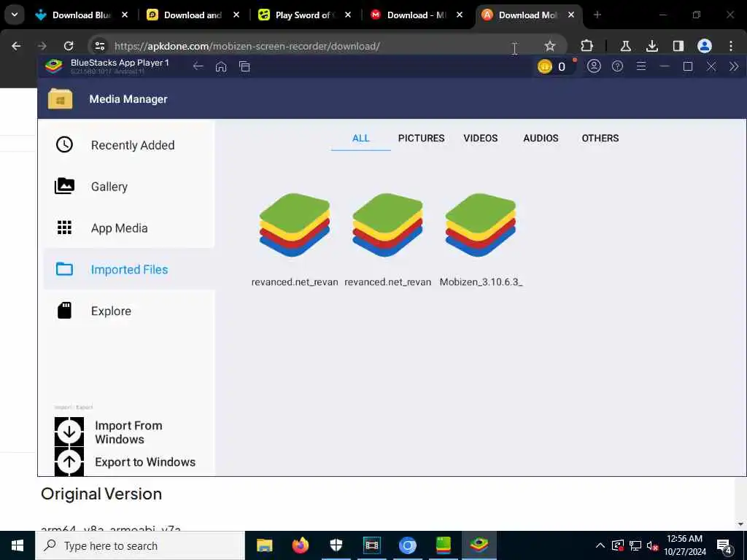The image size is (747, 560).
Task: Click Import From Windows down-arrow icon
Action: [x=69, y=432]
